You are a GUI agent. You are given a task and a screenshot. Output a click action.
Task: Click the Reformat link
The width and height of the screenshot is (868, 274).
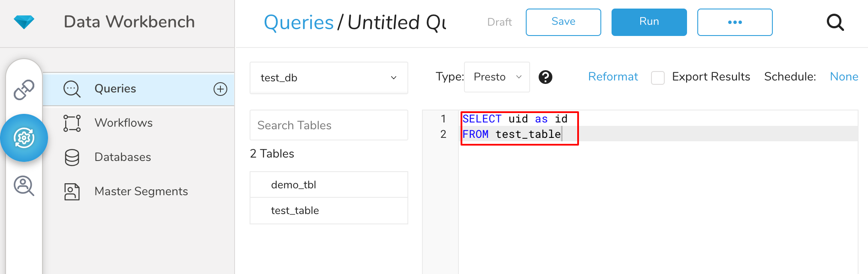(613, 77)
